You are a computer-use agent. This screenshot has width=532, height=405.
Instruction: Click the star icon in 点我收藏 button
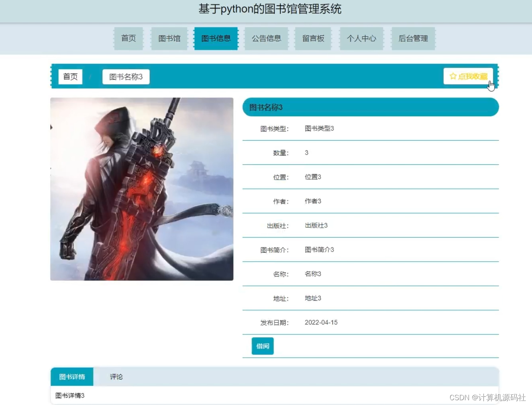453,76
